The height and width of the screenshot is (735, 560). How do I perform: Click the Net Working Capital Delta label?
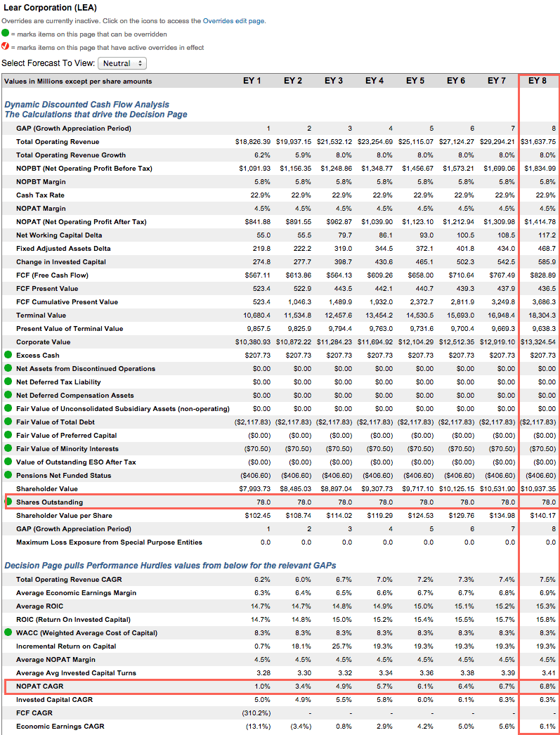59,235
